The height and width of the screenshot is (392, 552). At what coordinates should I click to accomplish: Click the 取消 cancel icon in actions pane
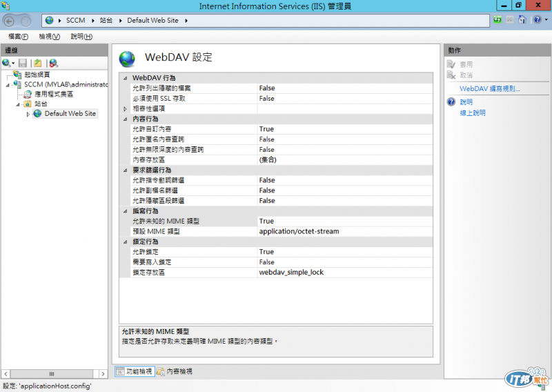(x=451, y=75)
